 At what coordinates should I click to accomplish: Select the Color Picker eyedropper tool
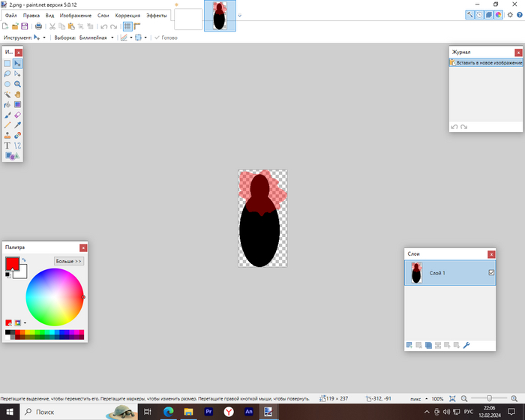pyautogui.click(x=17, y=125)
